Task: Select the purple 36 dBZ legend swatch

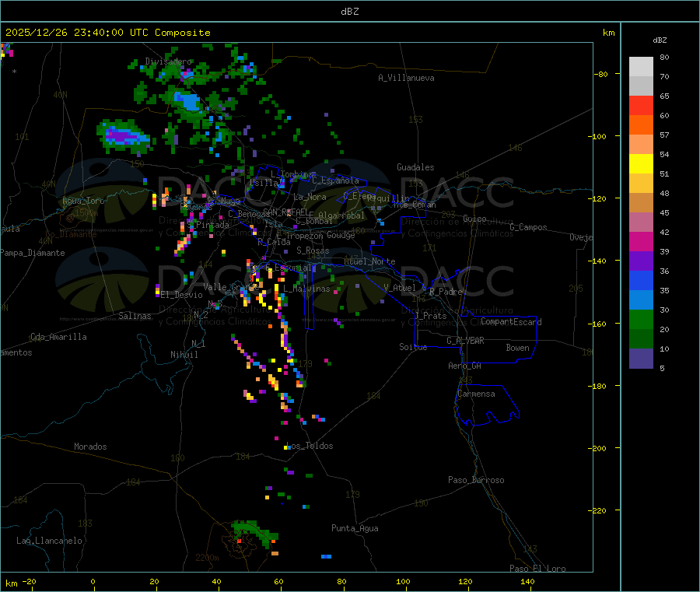Action: [x=641, y=261]
